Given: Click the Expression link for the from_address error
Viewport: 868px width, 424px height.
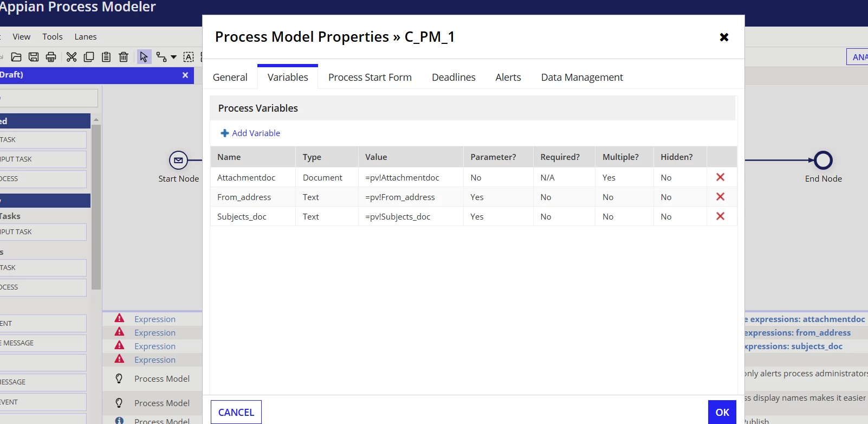Looking at the screenshot, I should click(155, 332).
